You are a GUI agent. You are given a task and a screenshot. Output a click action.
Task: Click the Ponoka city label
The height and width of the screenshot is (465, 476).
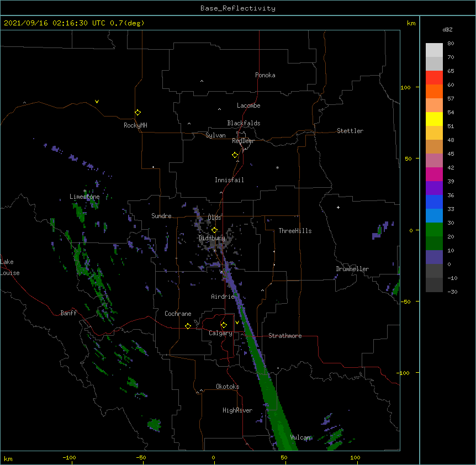coord(265,75)
